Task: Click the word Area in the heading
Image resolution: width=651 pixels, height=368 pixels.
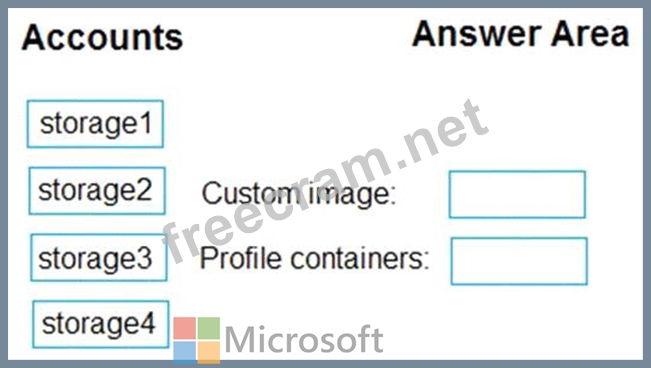Action: click(x=590, y=34)
